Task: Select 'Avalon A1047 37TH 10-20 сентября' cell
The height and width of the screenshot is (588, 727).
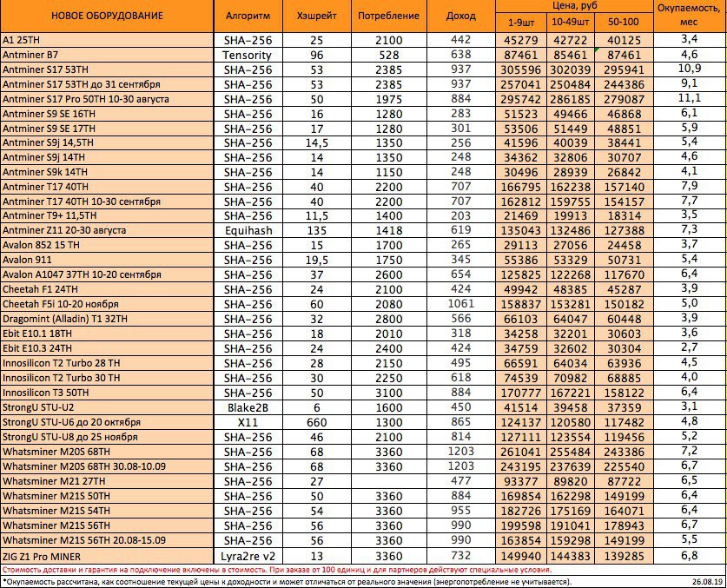Action: [107, 274]
